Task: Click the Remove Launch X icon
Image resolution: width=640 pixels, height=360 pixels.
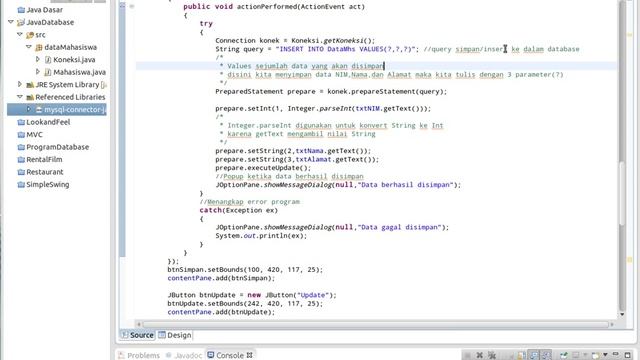Action: 480,356
